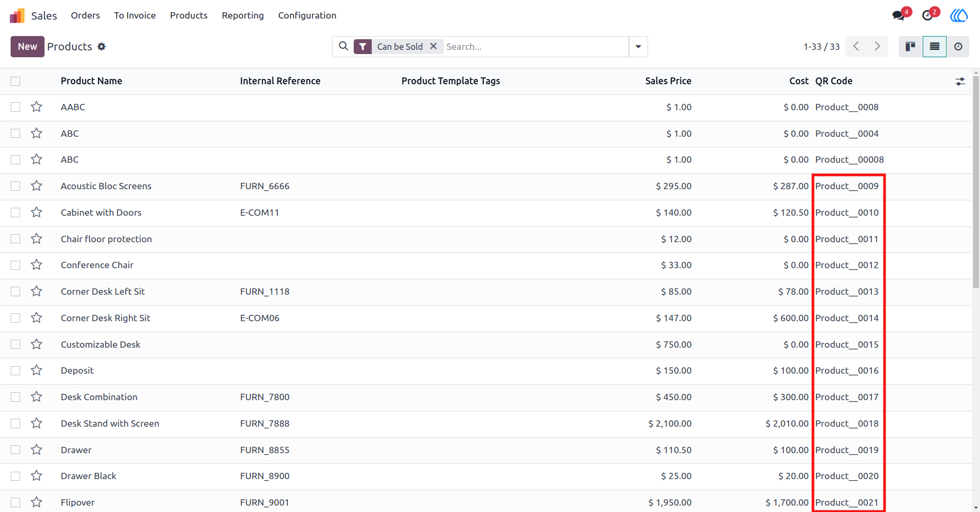
Task: Favorite the Drawer Black star
Action: click(37, 476)
